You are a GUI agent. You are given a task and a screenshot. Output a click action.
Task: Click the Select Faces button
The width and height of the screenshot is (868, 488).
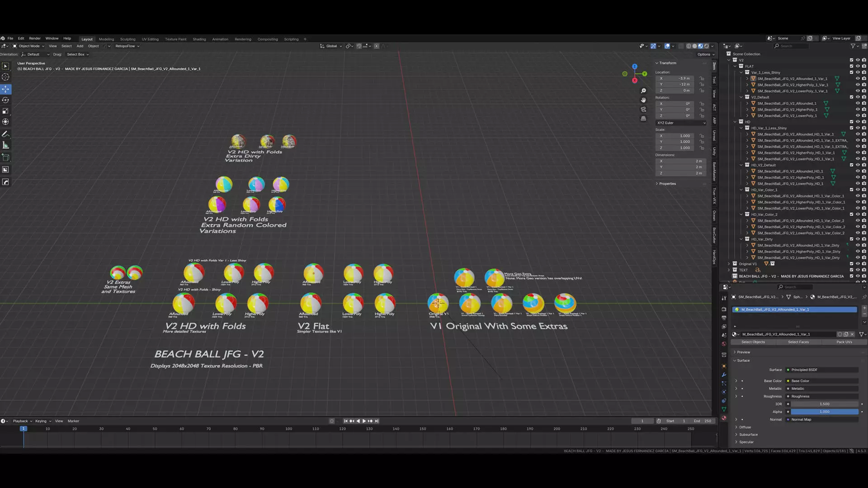pyautogui.click(x=798, y=342)
